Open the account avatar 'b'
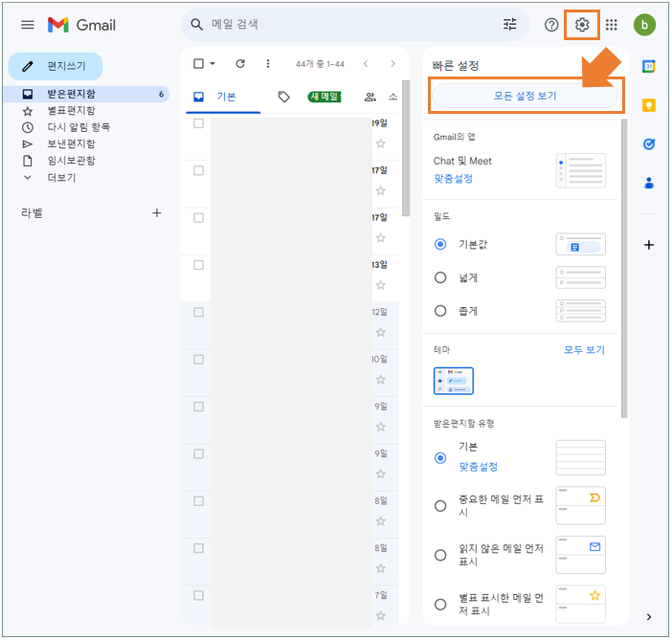Screen dimensions: 672x640 click(644, 25)
